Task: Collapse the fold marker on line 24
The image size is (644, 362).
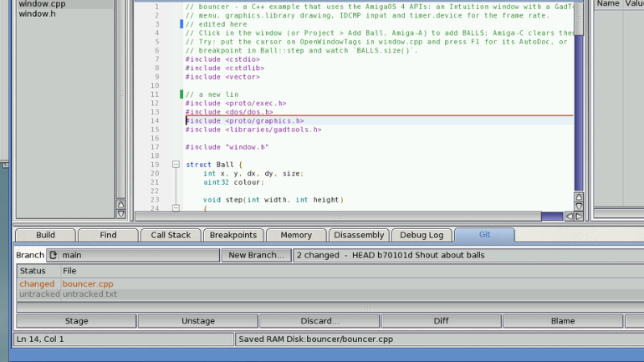Action: [176, 208]
